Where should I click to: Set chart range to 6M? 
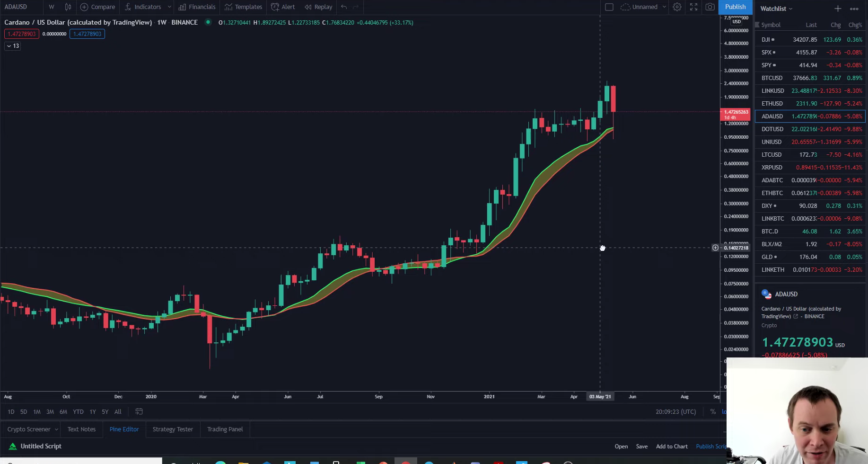[63, 411]
